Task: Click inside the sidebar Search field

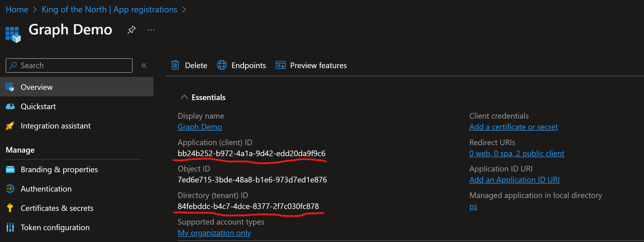Action: point(69,65)
